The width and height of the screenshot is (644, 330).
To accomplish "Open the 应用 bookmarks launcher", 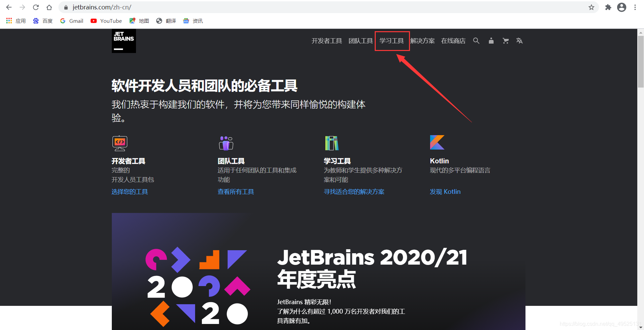I will pos(15,21).
